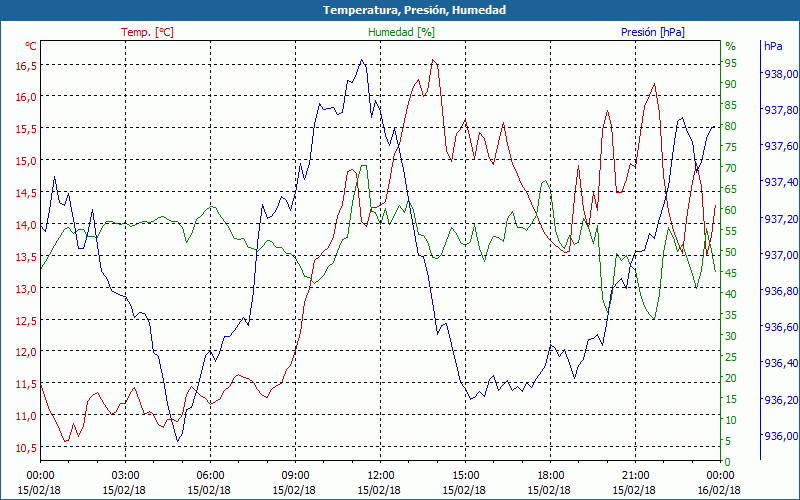
Task: Select the red "Temp. [°C]" legend label
Action: (x=147, y=32)
